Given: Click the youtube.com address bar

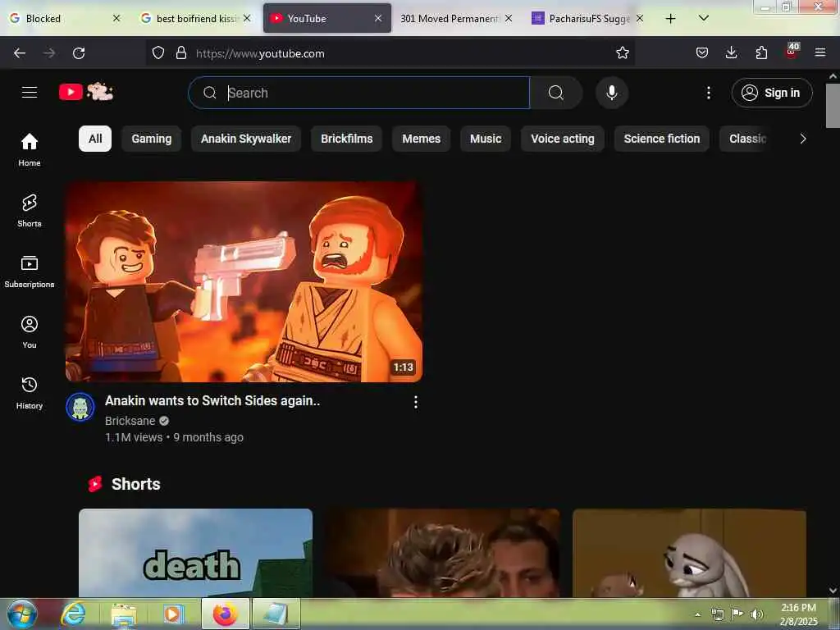Looking at the screenshot, I should pyautogui.click(x=391, y=53).
